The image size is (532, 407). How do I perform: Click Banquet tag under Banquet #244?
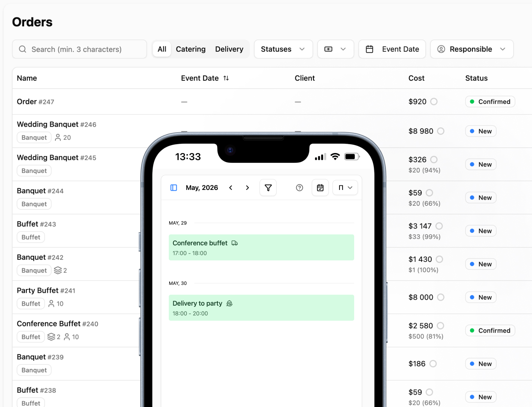point(34,204)
